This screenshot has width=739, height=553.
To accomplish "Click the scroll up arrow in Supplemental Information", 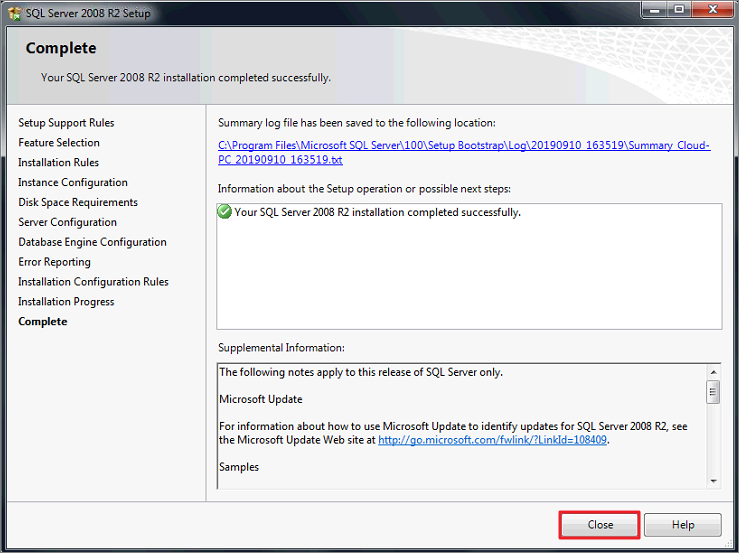I will pyautogui.click(x=713, y=372).
